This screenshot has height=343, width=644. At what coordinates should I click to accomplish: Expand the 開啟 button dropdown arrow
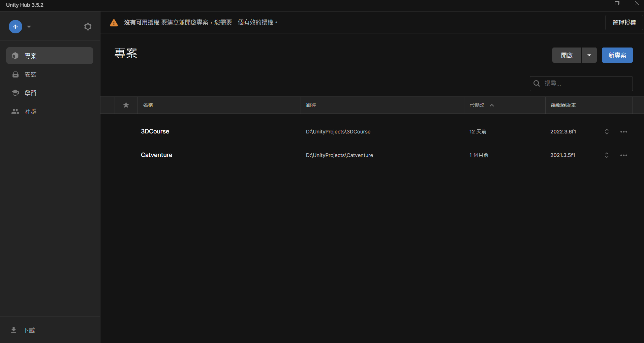click(589, 55)
